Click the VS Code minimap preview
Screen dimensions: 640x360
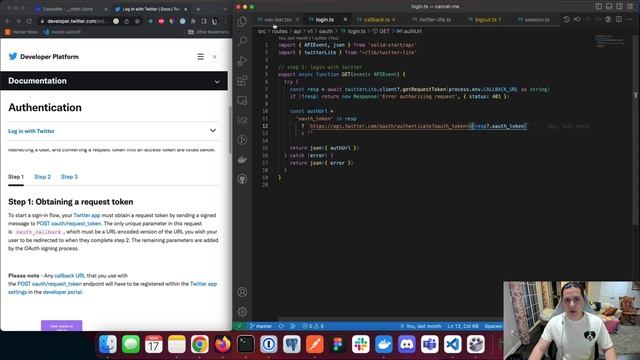coord(612,42)
